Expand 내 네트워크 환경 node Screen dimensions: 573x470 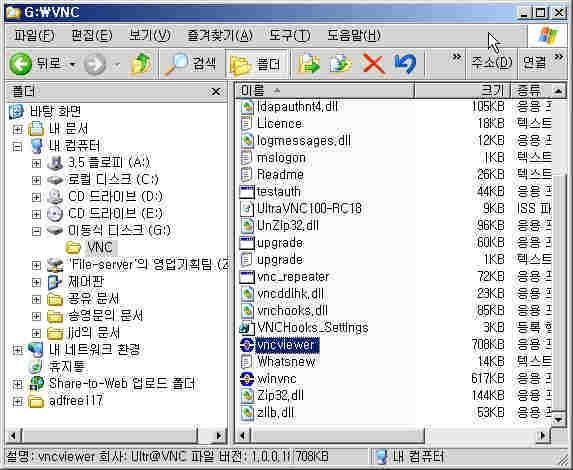pos(17,350)
